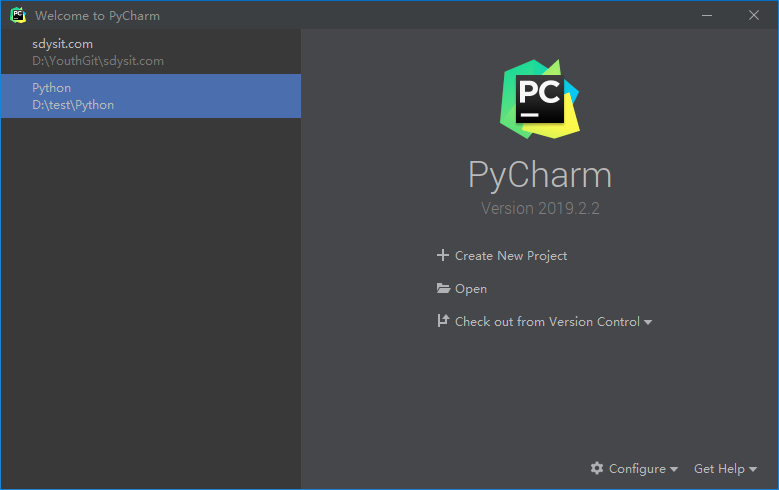Click Create New Project
The height and width of the screenshot is (490, 779).
pos(511,256)
